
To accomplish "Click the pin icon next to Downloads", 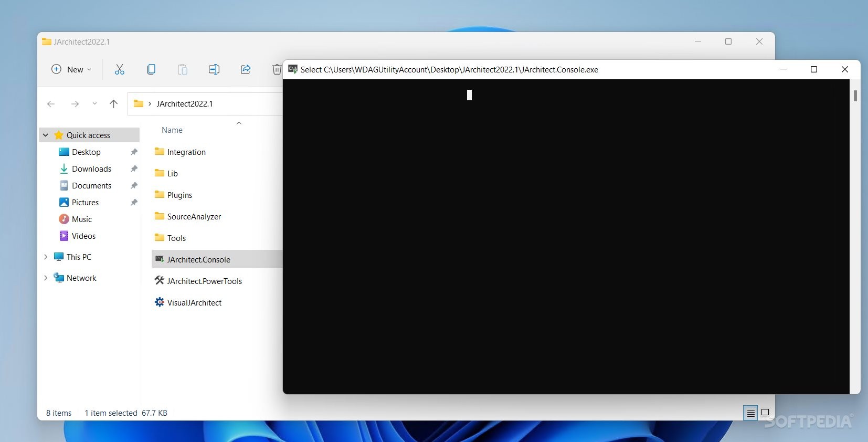I will 134,169.
